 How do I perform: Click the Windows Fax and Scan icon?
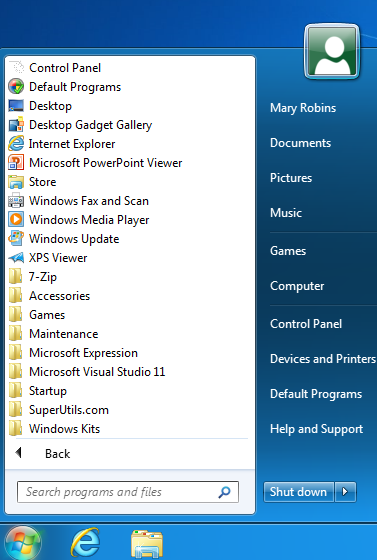16,201
